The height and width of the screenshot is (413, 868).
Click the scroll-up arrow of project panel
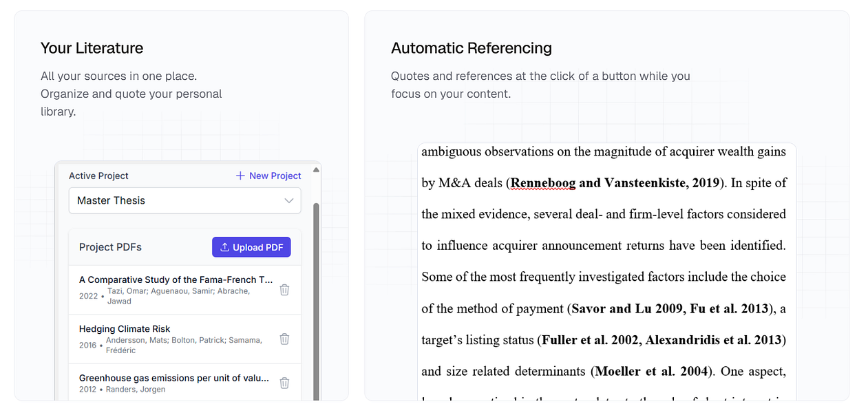coord(316,169)
